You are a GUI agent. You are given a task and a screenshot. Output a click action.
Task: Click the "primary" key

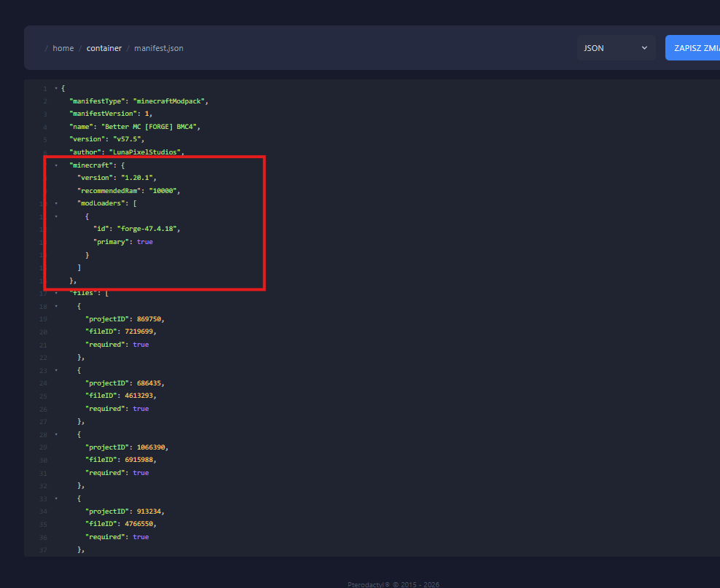pyautogui.click(x=111, y=241)
